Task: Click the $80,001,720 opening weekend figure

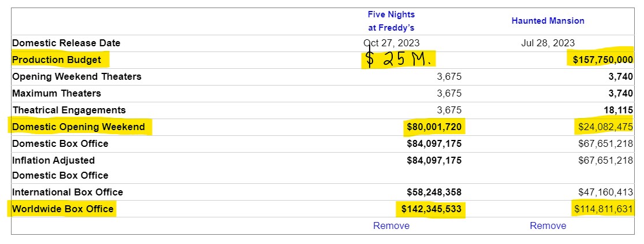Action: click(434, 127)
